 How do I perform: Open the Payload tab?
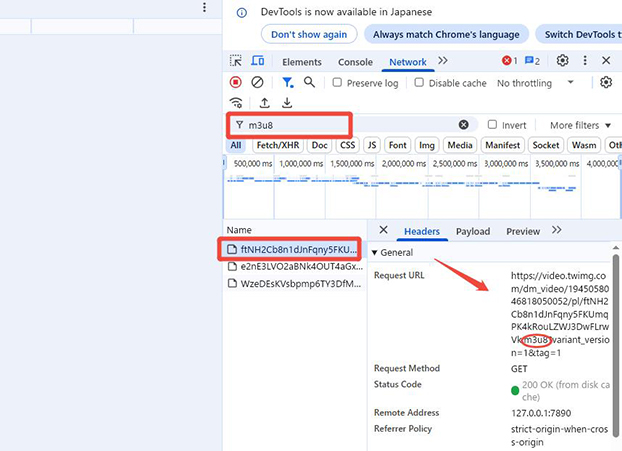pyautogui.click(x=473, y=231)
